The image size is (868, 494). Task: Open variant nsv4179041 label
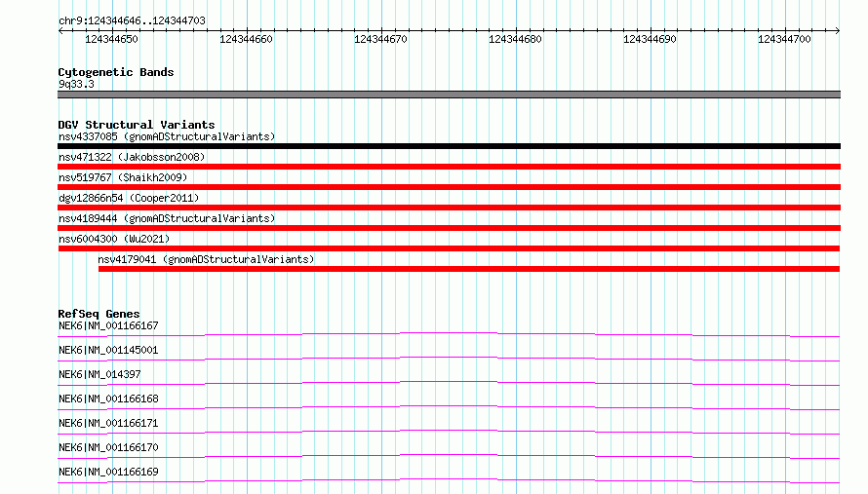pos(206,259)
